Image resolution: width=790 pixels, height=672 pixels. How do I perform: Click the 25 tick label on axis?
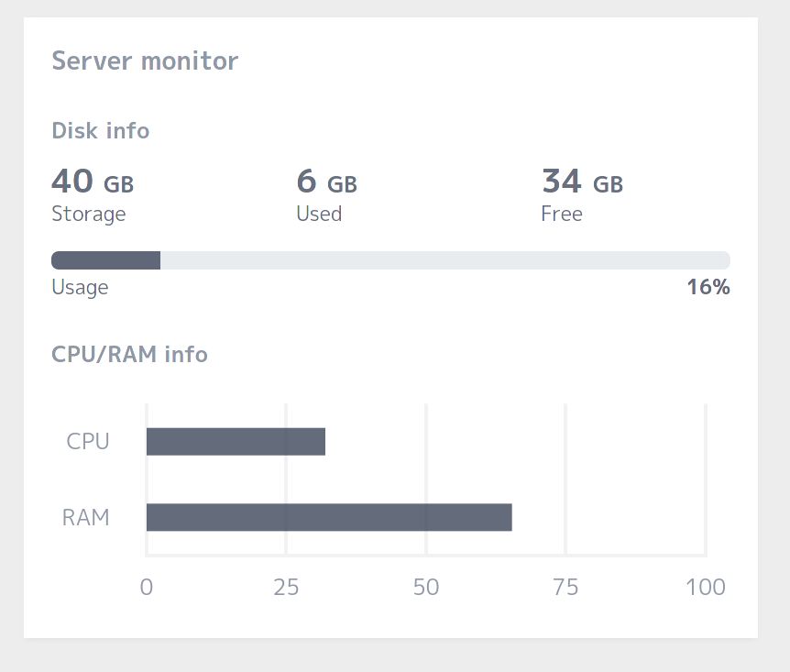[286, 588]
